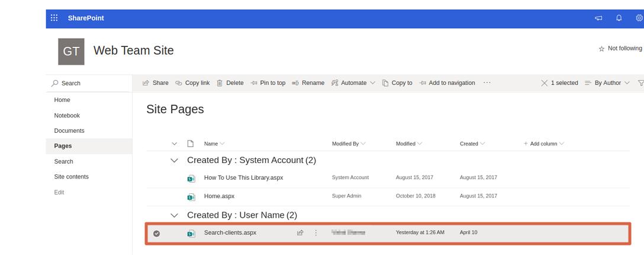Screen dimensions: 644x255
Task: Click the megaphone feedback icon
Action: (x=598, y=18)
